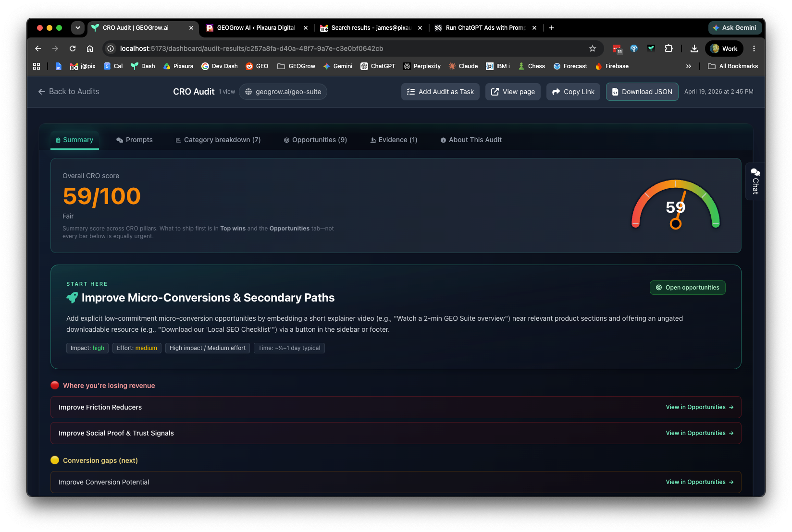Viewport: 792px width, 532px height.
Task: Click the address bar URL field
Action: [352, 48]
